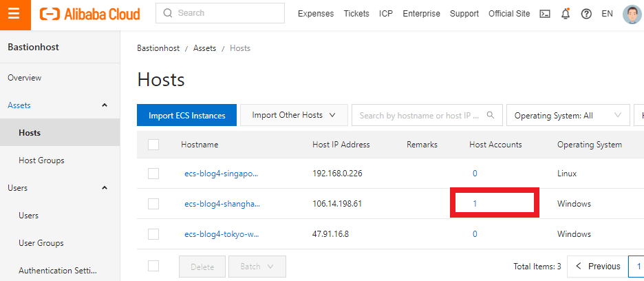Image resolution: width=644 pixels, height=281 pixels.
Task: Click Assets breadcrumb link
Action: (204, 48)
